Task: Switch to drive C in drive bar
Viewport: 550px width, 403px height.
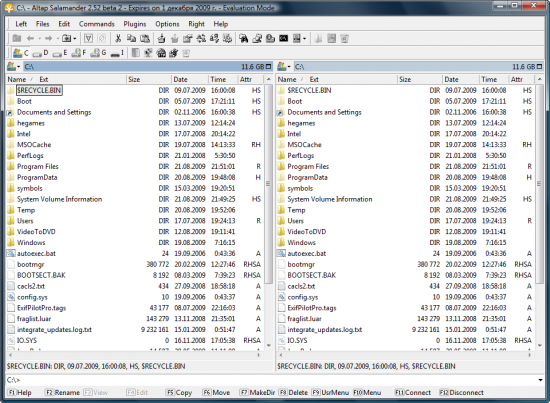Action: pyautogui.click(x=21, y=53)
